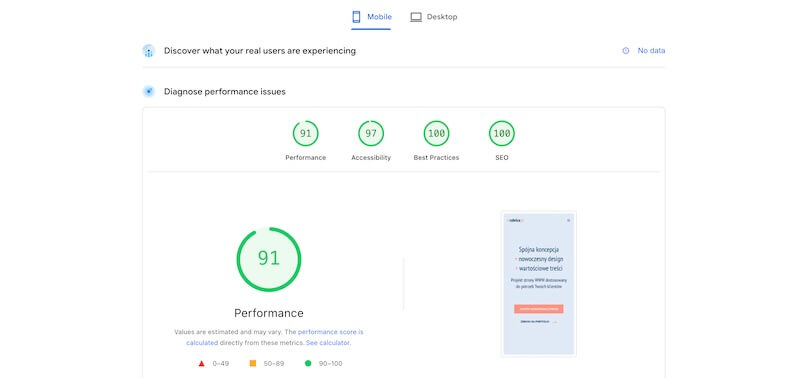Select the Performance 91 score gauge
The width and height of the screenshot is (800, 378).
[x=306, y=134]
